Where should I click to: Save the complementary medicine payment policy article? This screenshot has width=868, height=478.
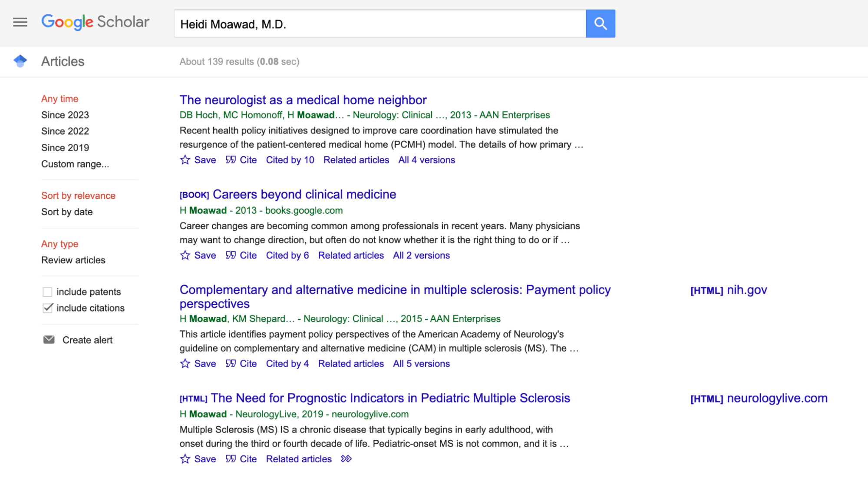click(185, 363)
